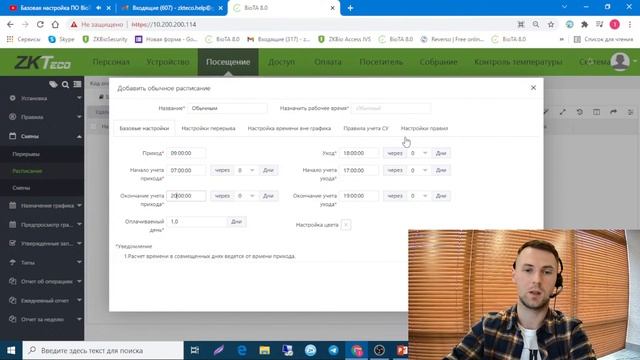Open the Устройство top menu
This screenshot has width=640, height=360.
pos(168,62)
